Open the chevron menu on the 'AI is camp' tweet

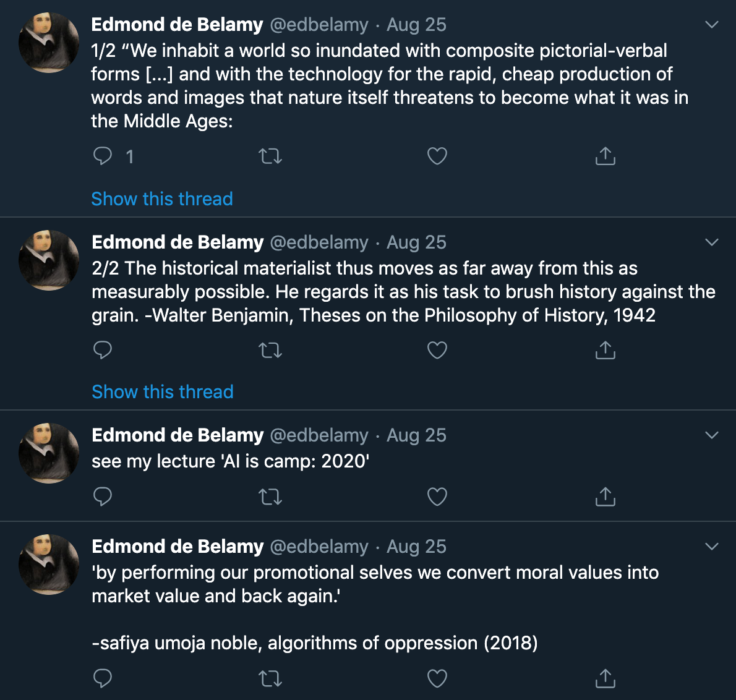coord(712,435)
